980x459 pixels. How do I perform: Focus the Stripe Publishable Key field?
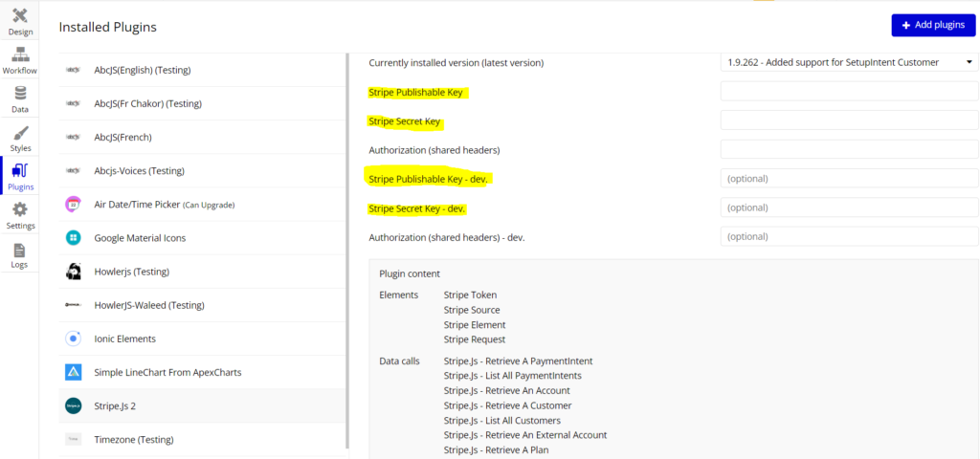[x=850, y=91]
